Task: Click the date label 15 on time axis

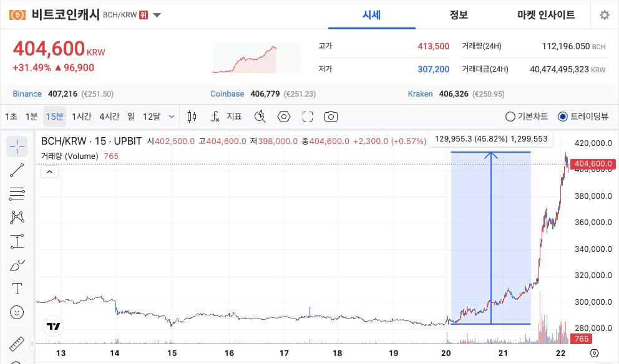Action: pyautogui.click(x=172, y=353)
